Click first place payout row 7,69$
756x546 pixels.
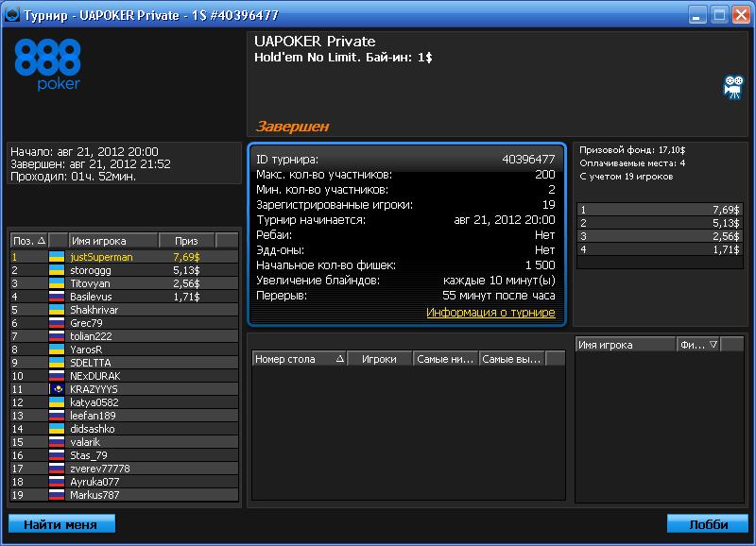coord(660,210)
